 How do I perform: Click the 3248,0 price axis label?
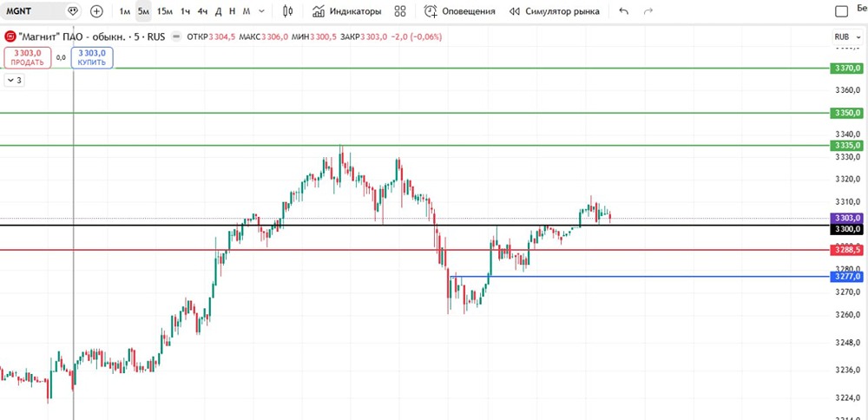848,343
